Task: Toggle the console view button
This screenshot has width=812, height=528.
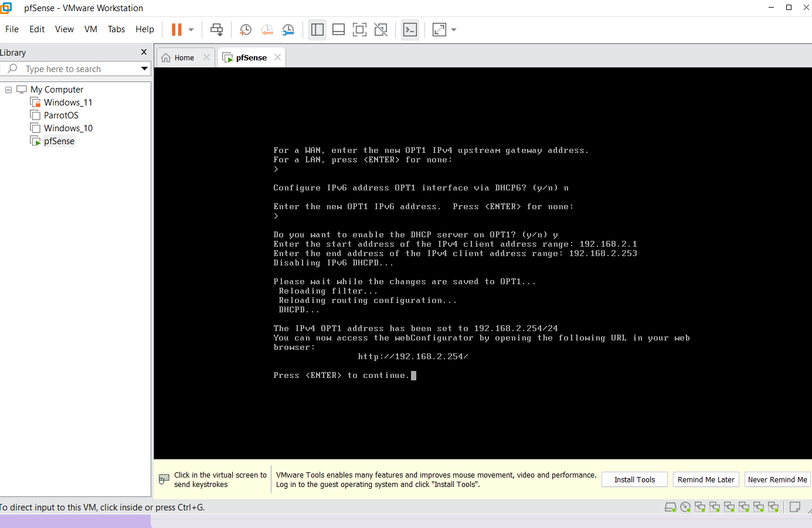Action: [x=410, y=29]
